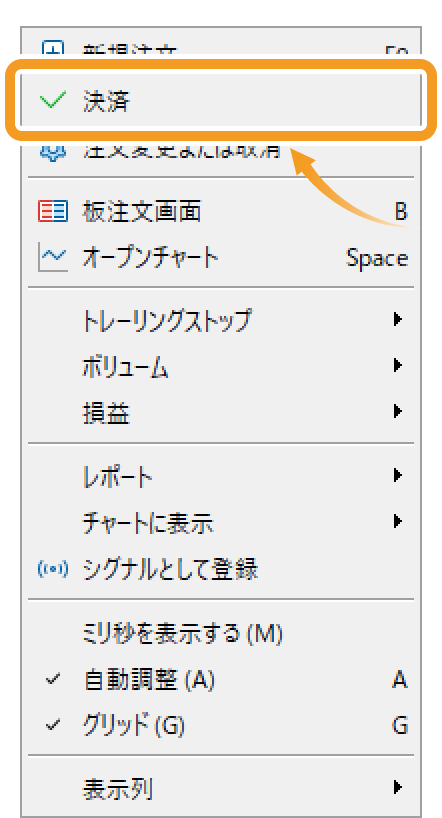Expand the 損益 submenu arrow
Image resolution: width=442 pixels, height=818 pixels.
pyautogui.click(x=398, y=412)
